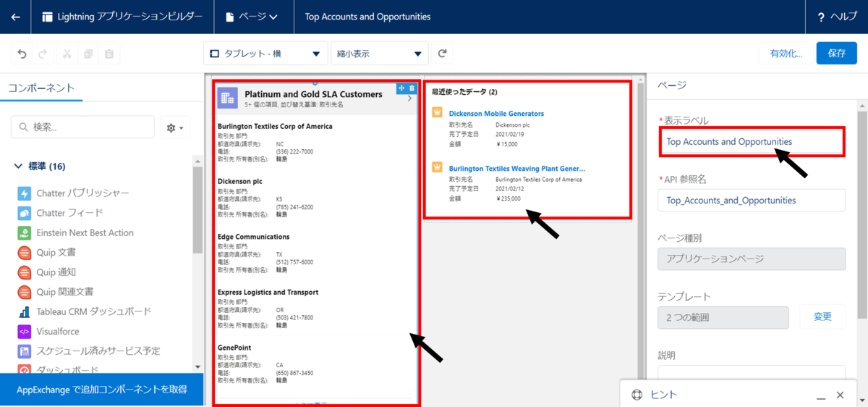Delete the Platinum and Gold list component
Viewport: 868px width, 407px height.
[x=412, y=88]
